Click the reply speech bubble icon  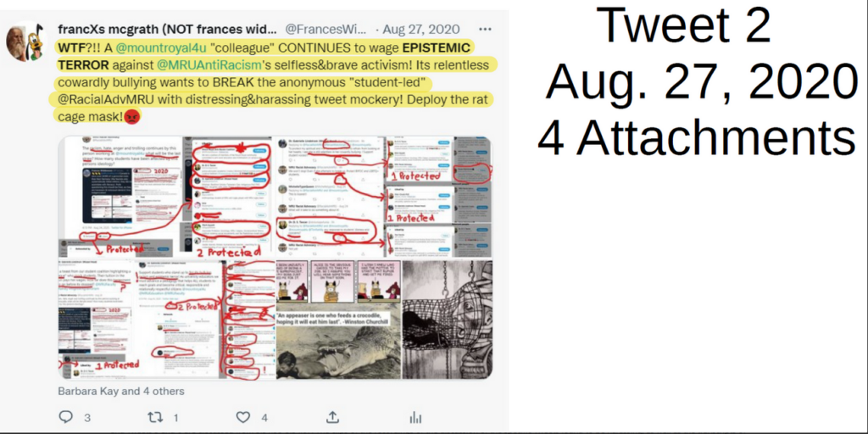[x=66, y=416]
